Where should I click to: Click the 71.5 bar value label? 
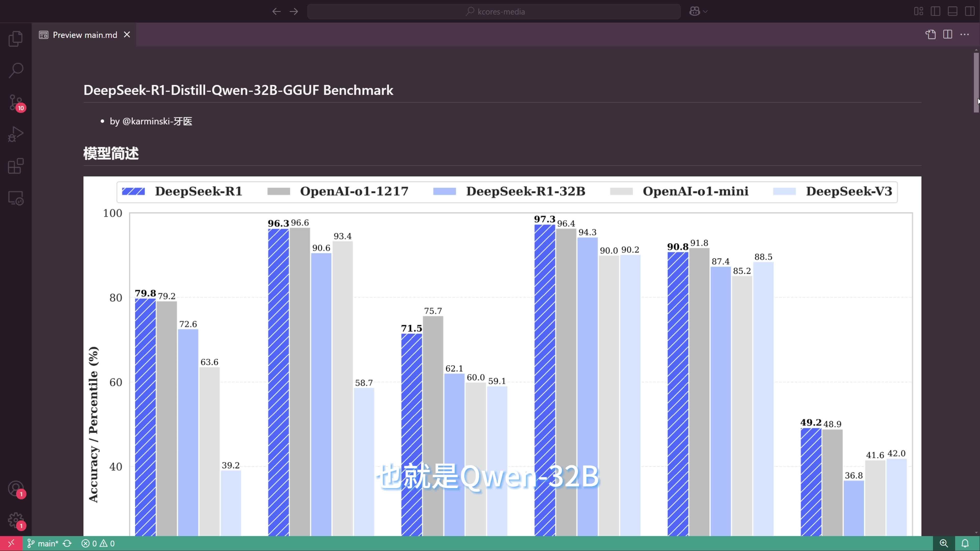point(411,329)
